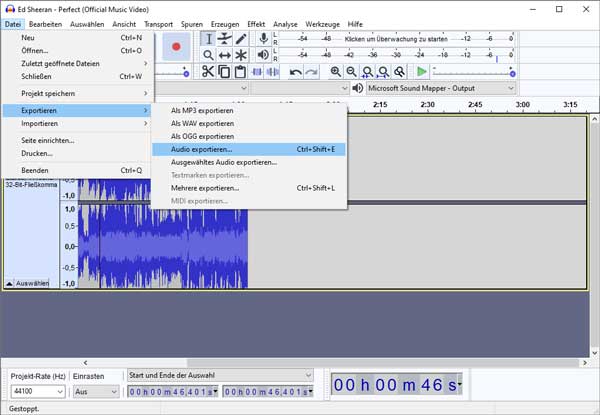The width and height of the screenshot is (600, 415).
Task: Click Neu in the Datei menu
Action: click(x=78, y=37)
